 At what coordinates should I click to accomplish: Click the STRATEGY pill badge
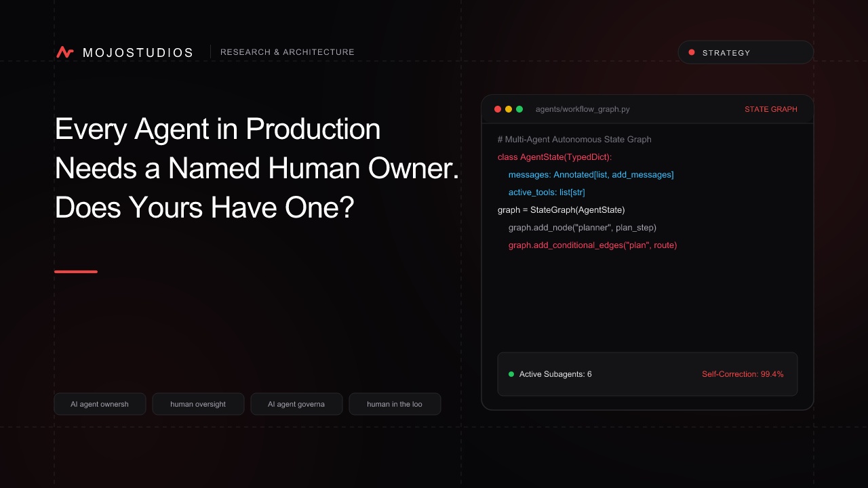point(746,52)
